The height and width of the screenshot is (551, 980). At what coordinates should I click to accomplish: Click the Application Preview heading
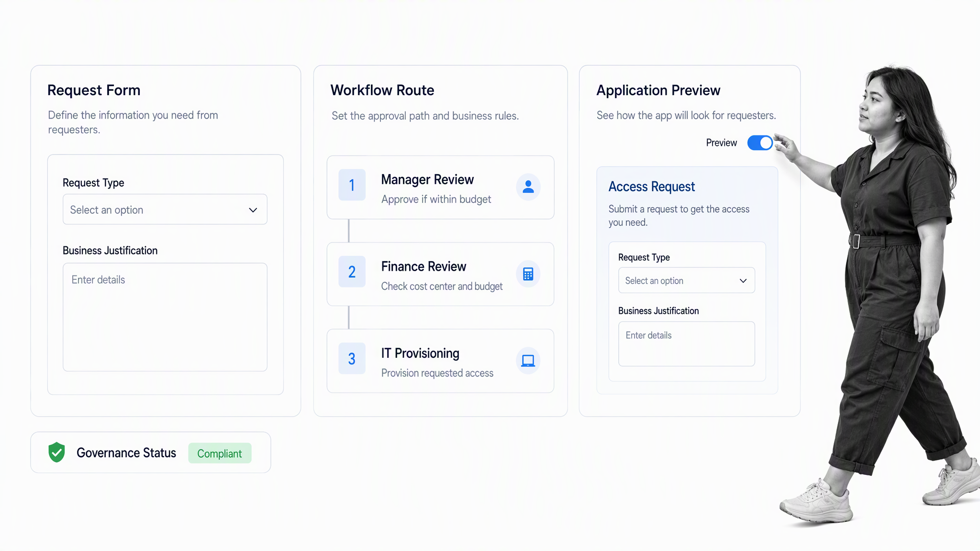tap(658, 90)
